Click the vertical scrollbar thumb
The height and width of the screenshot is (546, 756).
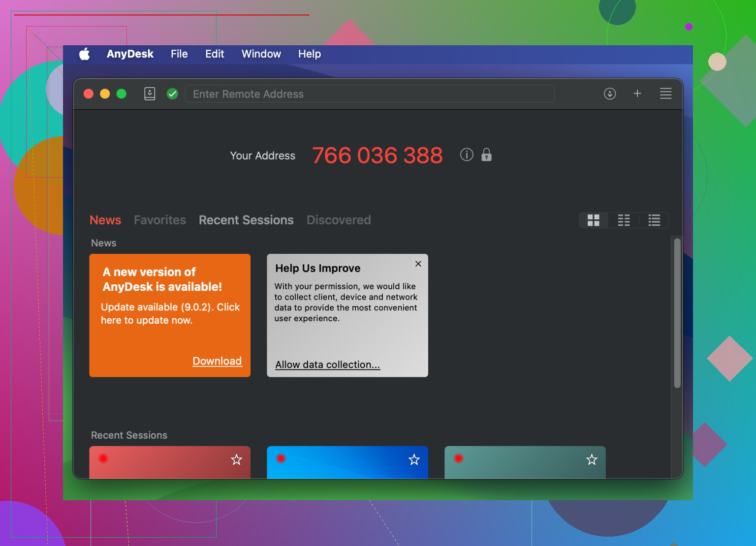tap(677, 313)
